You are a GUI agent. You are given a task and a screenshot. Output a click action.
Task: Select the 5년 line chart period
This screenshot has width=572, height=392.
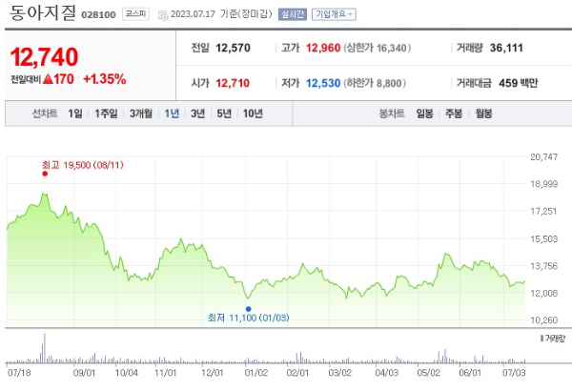click(x=224, y=113)
